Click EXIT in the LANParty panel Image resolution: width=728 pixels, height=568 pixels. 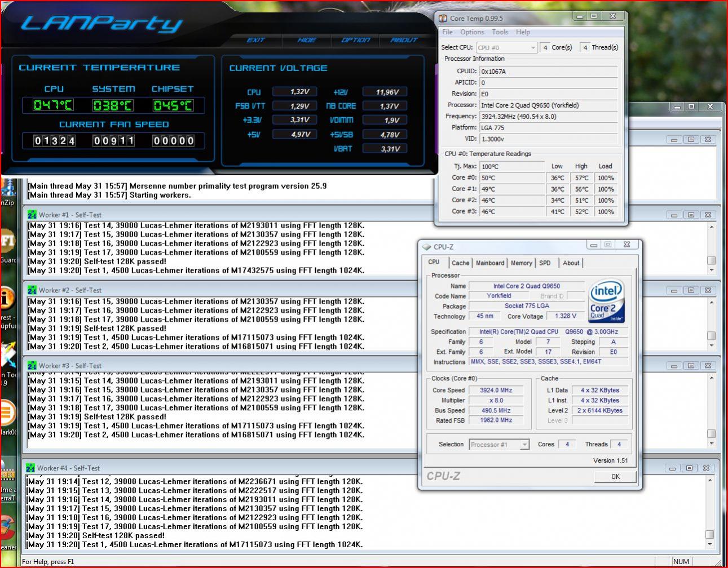coord(255,40)
